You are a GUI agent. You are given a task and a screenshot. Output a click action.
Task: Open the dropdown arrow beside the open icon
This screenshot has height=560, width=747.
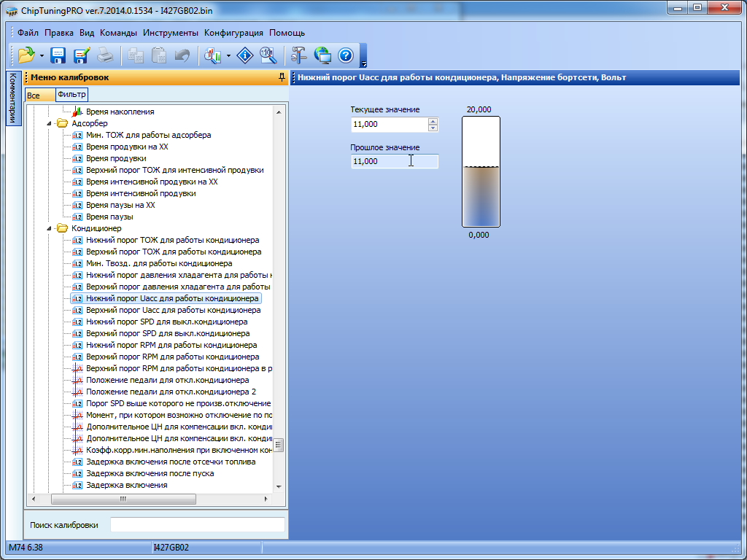[x=42, y=56]
